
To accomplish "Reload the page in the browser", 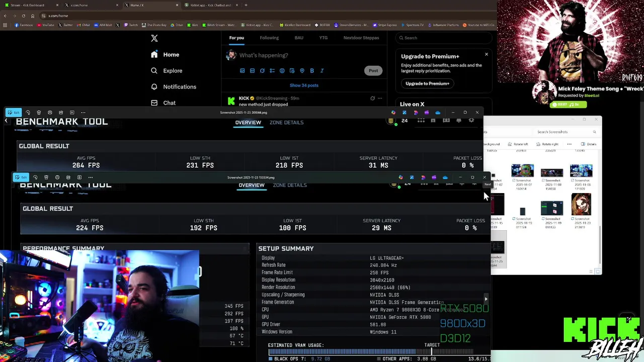I will point(23,16).
